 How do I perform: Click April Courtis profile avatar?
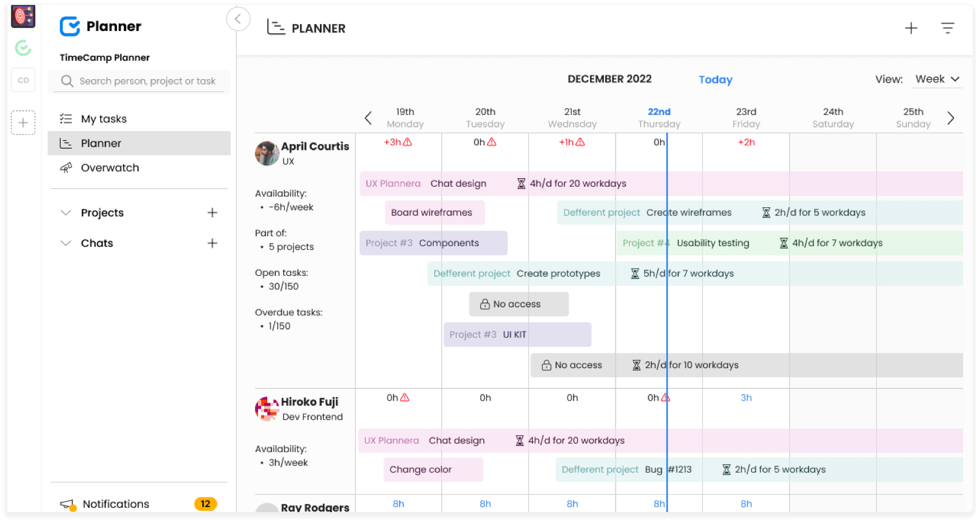click(x=267, y=153)
